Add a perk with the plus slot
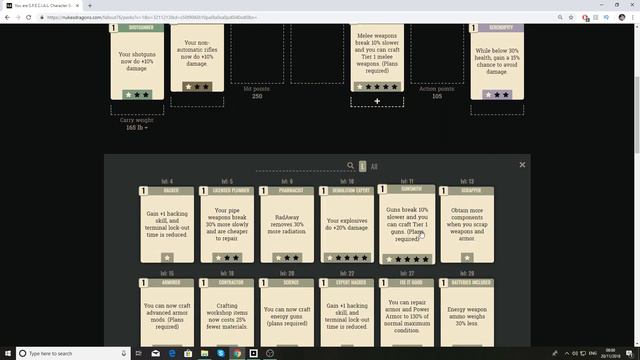This screenshot has height=360, width=640. [377, 101]
